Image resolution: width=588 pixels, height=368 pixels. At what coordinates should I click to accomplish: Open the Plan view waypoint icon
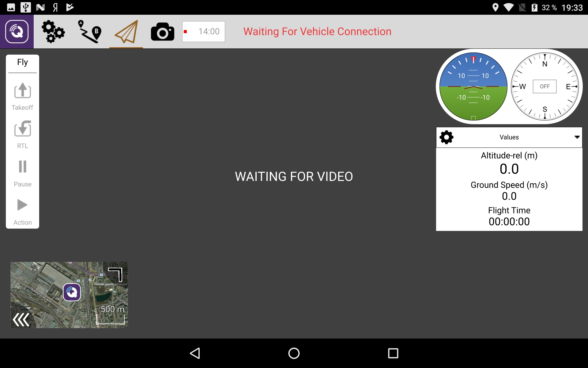tap(89, 31)
